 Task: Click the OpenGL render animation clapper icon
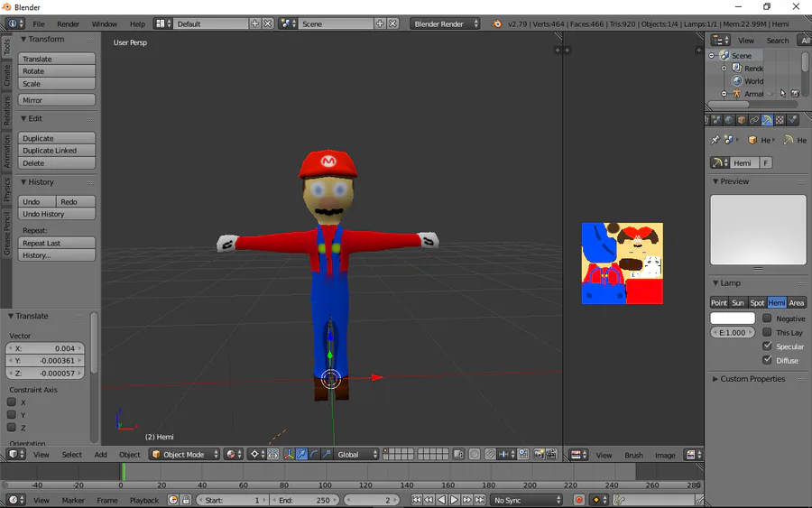[551, 454]
